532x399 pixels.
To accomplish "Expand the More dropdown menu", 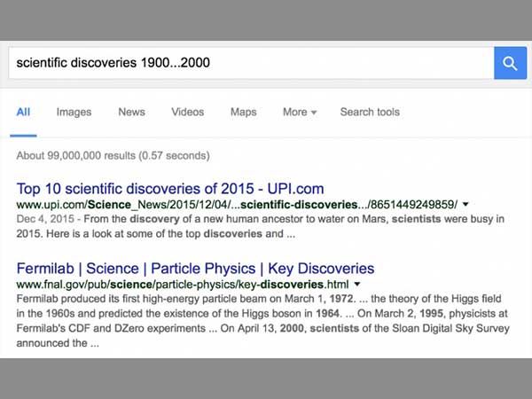I will point(299,113).
